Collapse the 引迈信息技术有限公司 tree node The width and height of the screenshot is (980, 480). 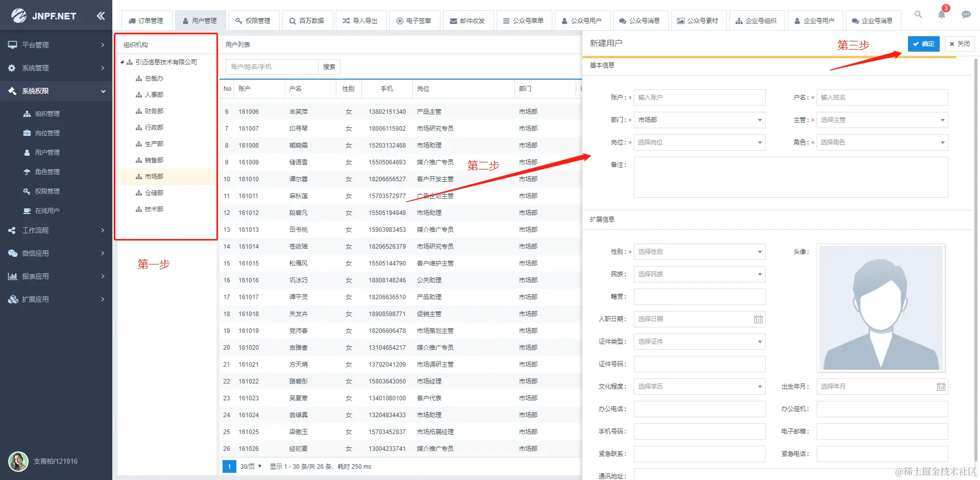122,62
